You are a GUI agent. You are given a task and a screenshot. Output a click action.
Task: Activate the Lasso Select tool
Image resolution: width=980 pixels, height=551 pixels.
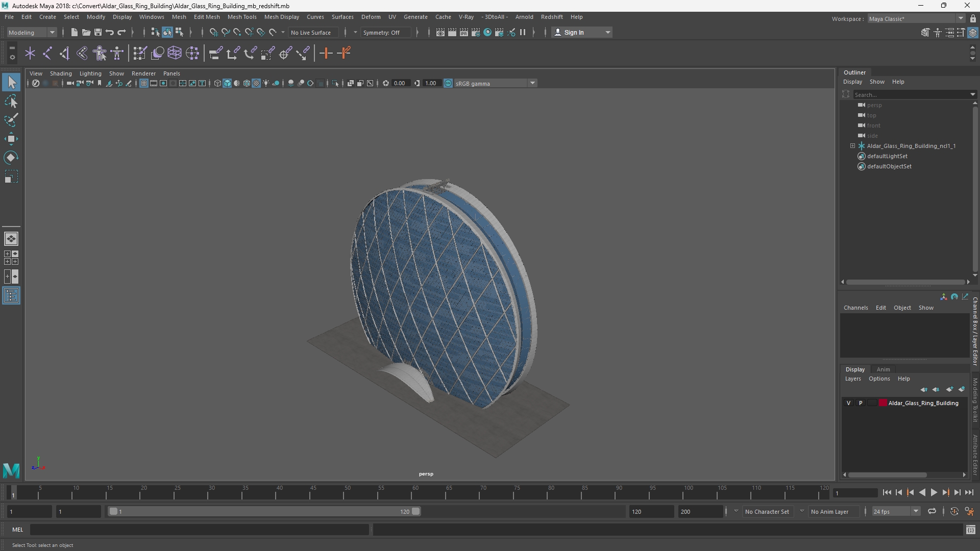tap(11, 102)
